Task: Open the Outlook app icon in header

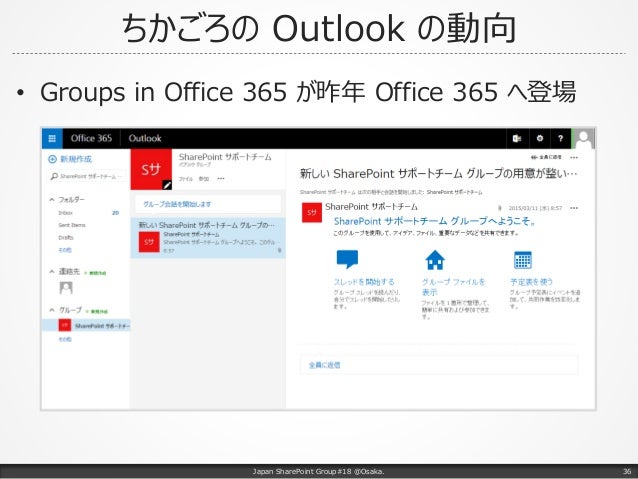Action: 517,138
